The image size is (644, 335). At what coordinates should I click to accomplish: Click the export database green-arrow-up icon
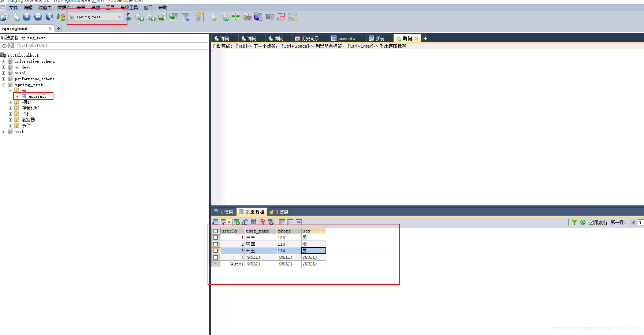coord(151,17)
